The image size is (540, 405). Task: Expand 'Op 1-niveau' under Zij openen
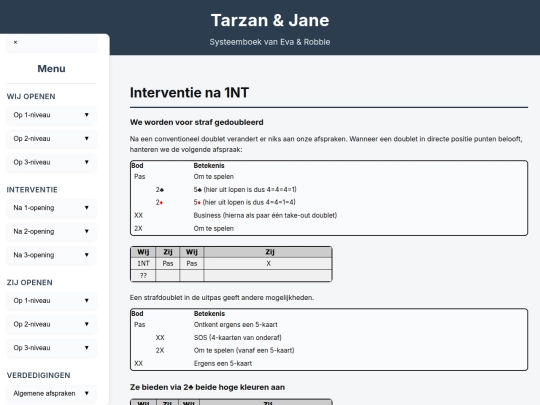(x=51, y=301)
